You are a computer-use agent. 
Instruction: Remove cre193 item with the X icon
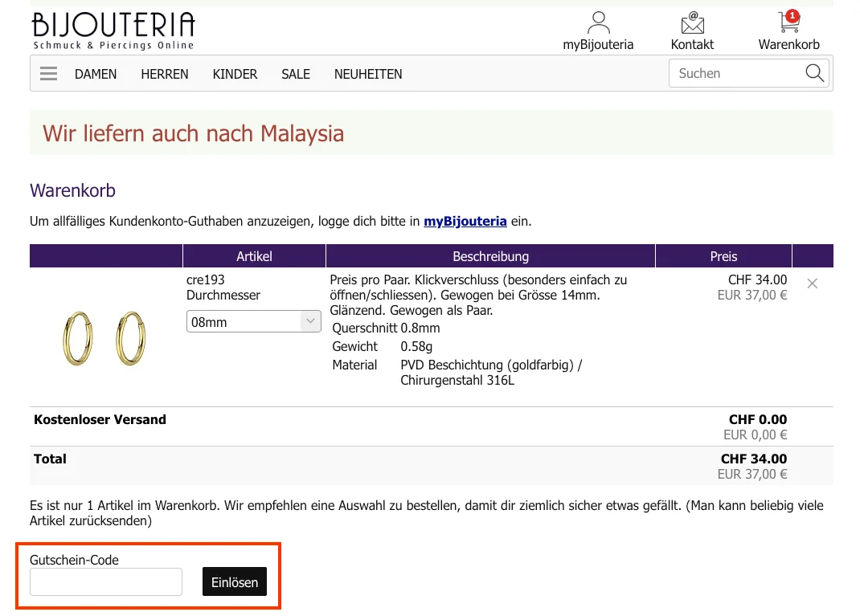(813, 284)
